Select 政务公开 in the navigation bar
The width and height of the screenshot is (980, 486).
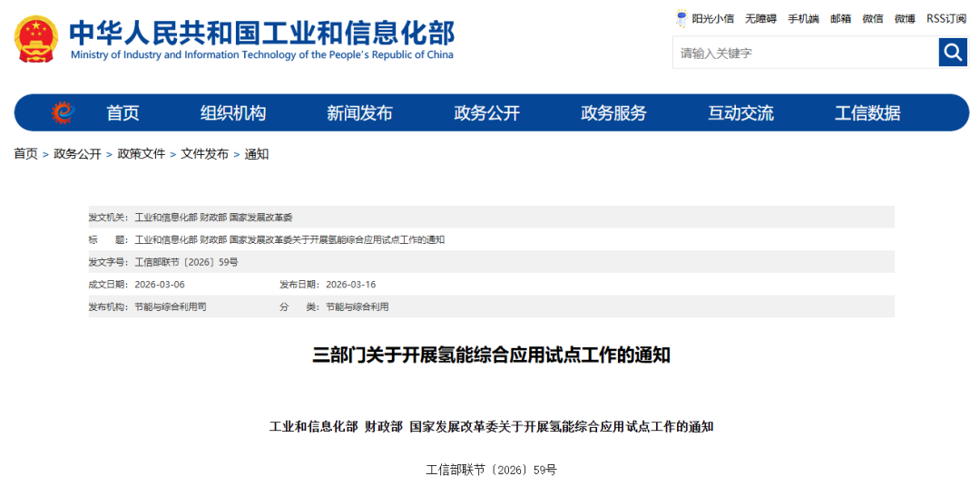pyautogui.click(x=487, y=113)
